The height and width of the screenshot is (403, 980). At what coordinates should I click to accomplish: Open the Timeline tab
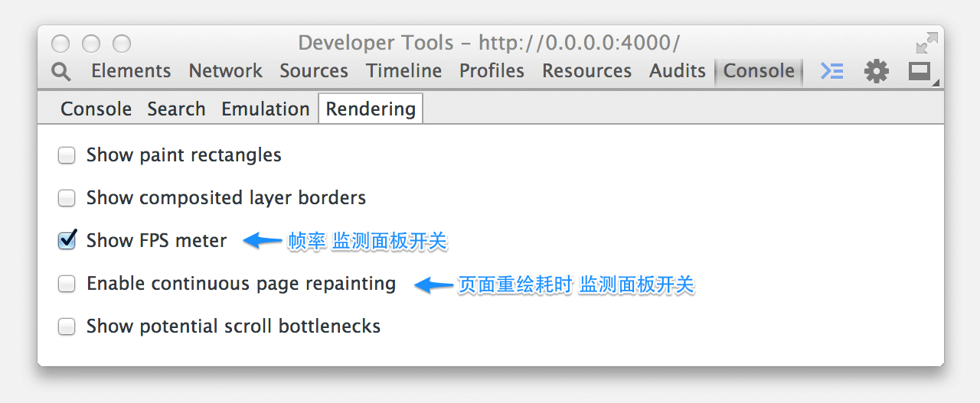click(403, 71)
